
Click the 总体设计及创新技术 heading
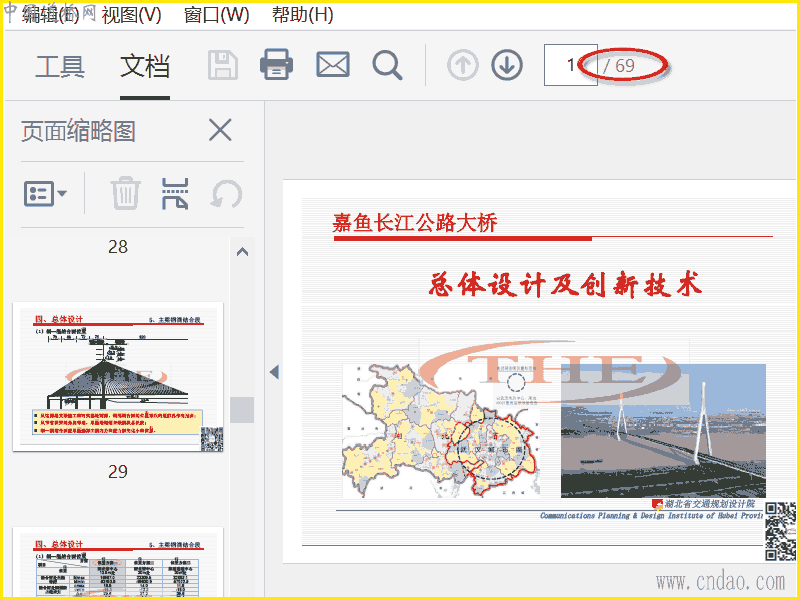565,285
